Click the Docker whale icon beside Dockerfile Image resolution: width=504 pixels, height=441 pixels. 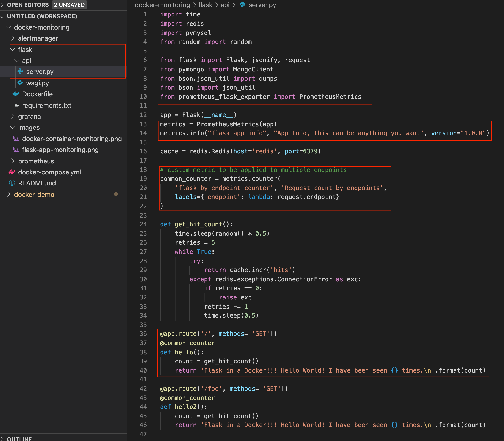(16, 94)
